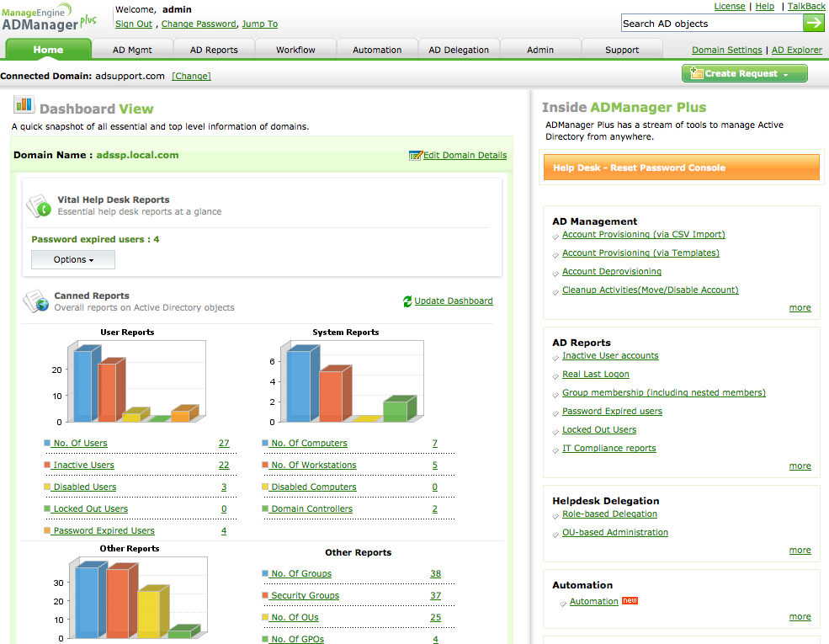Open the AD Mgmt tab
The image size is (829, 644).
(x=132, y=50)
